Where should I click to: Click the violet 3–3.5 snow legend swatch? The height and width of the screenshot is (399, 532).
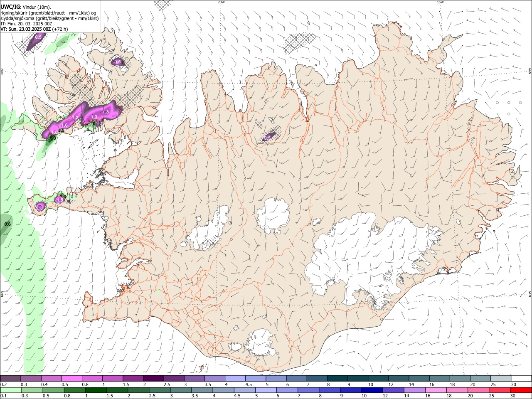[194, 379]
